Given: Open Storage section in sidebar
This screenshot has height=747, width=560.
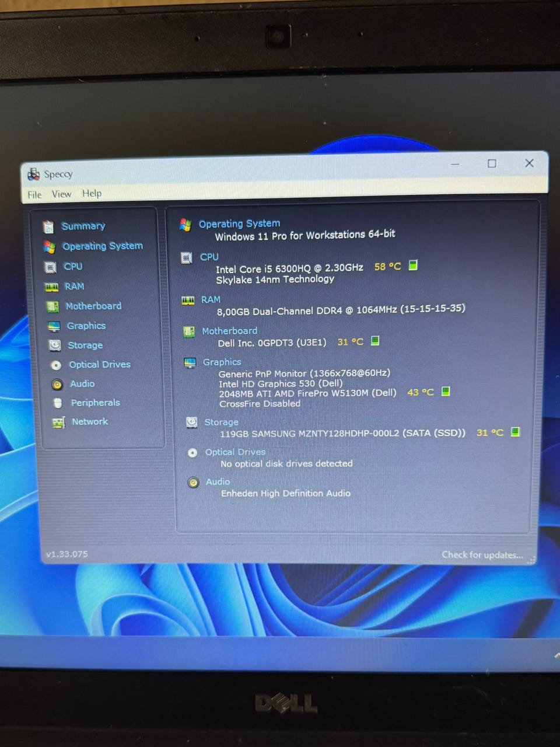Looking at the screenshot, I should click(85, 345).
